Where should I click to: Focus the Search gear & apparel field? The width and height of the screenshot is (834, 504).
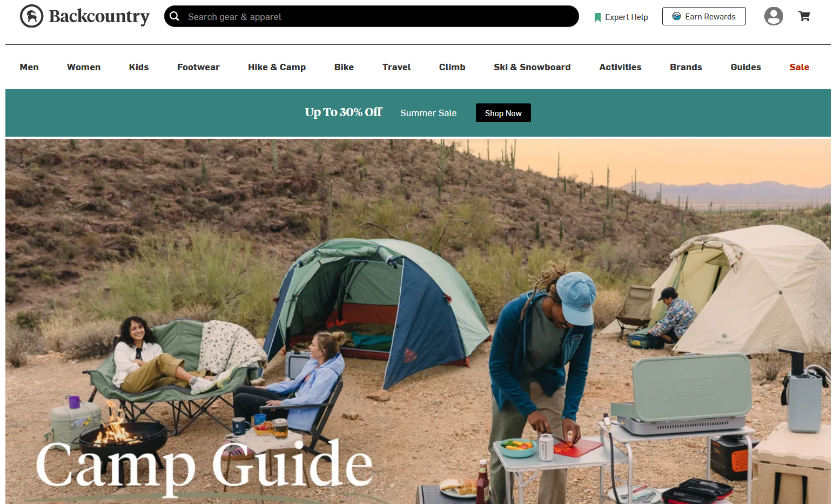coord(372,16)
